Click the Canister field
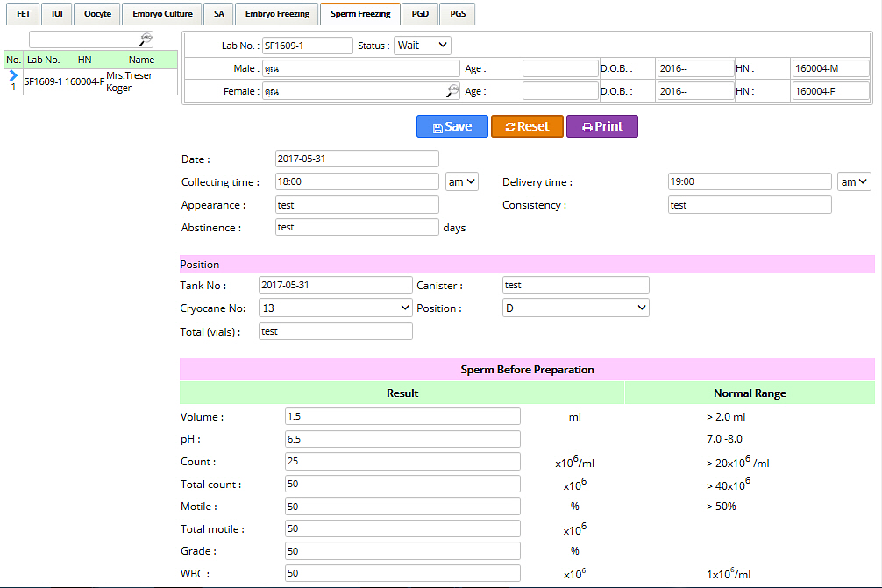 576,285
